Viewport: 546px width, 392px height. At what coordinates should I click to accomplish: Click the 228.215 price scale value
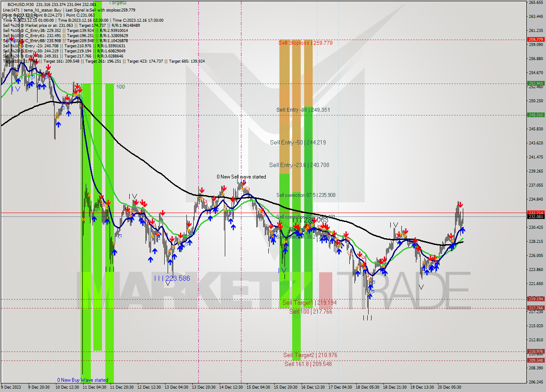(535, 242)
